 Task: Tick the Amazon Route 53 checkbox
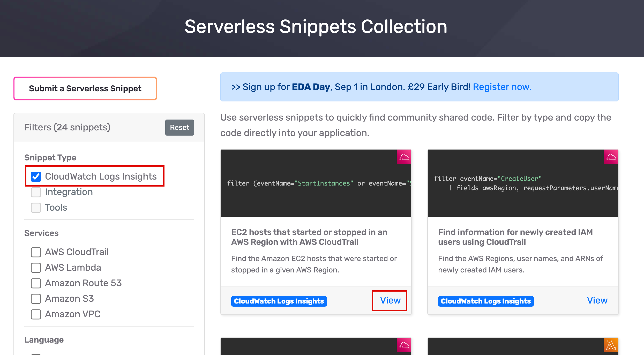click(36, 283)
